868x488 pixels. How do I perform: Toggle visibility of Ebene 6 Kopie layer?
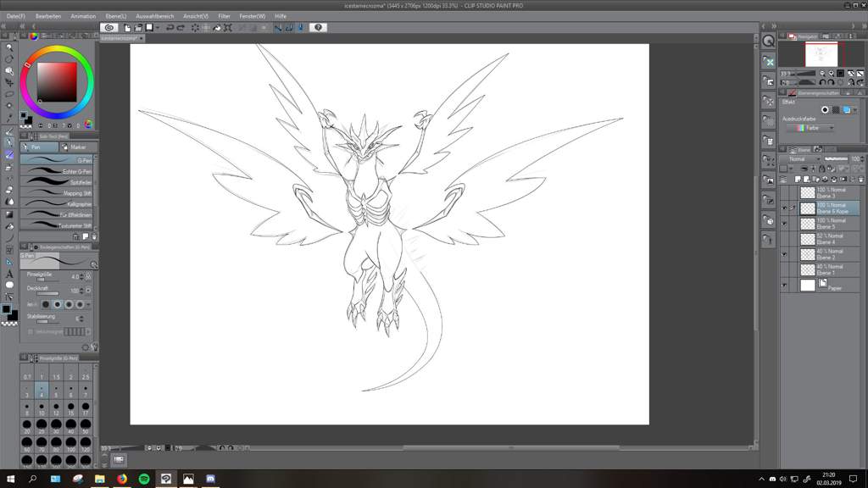pos(784,208)
